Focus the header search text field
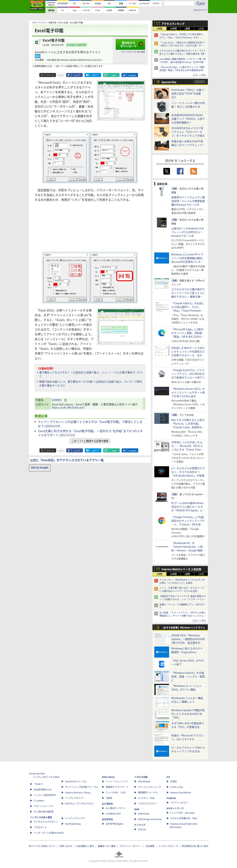Viewport: 237px width, 868px height. (x=179, y=3)
